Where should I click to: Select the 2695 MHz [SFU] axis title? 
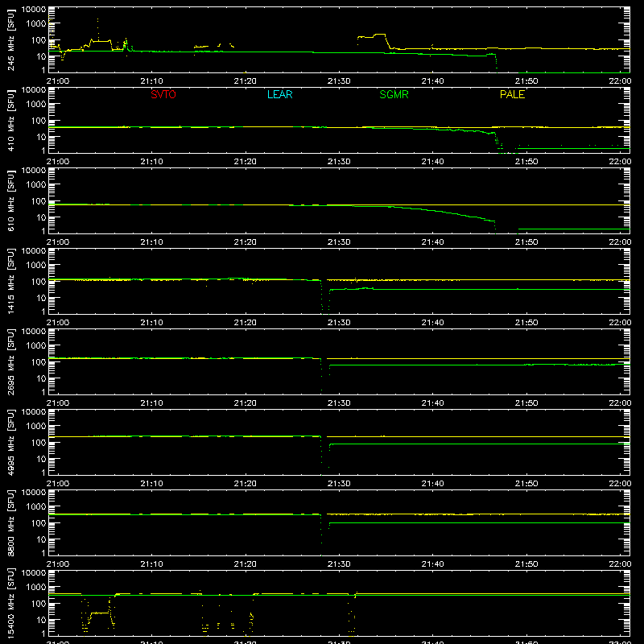click(11, 361)
